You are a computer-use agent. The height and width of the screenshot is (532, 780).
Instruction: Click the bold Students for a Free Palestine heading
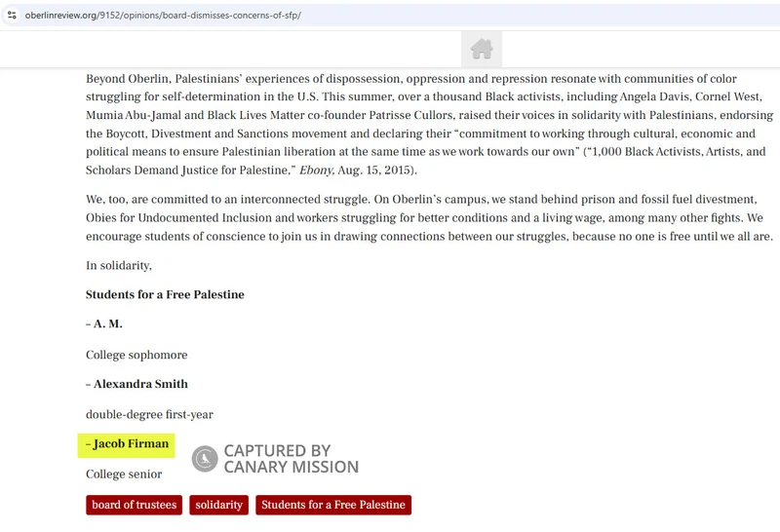(x=165, y=294)
